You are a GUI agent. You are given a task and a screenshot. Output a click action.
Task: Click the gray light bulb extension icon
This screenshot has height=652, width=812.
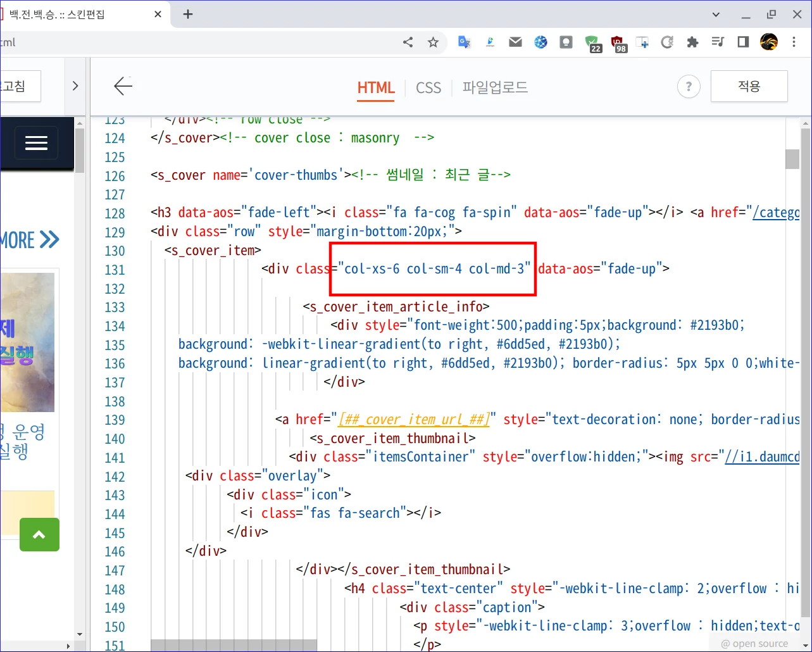point(566,42)
